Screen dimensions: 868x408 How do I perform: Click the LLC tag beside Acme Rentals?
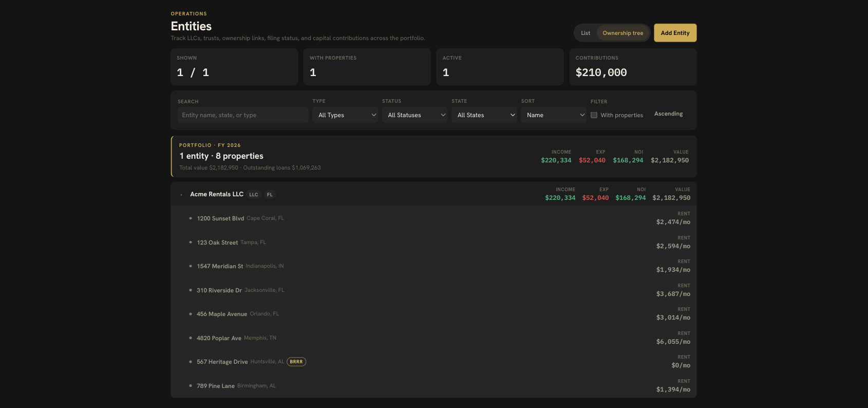254,195
